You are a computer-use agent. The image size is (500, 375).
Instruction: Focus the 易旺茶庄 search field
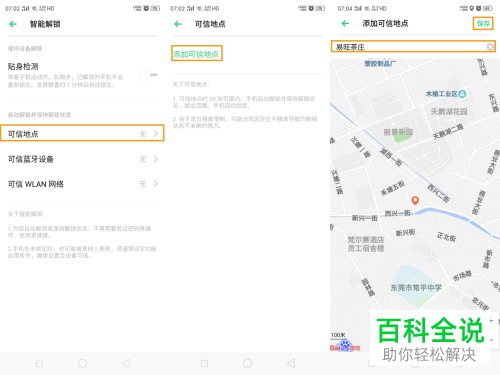point(413,47)
